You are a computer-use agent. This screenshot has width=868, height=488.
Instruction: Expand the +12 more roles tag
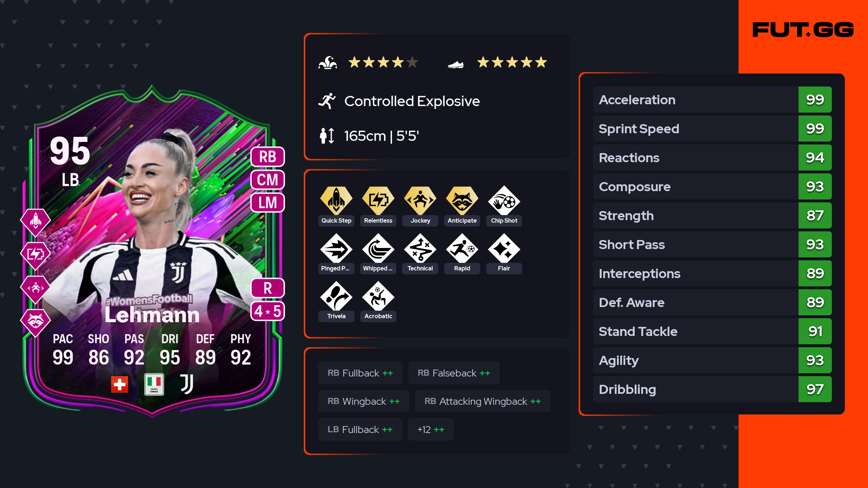pos(431,429)
